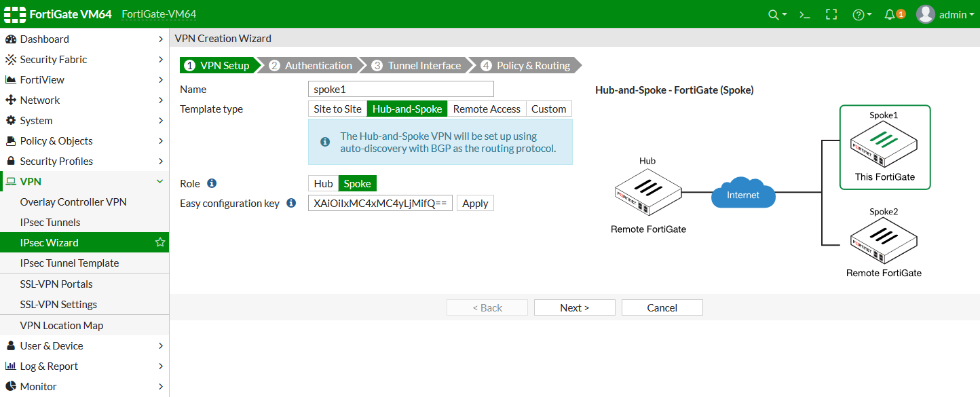
Task: Click the Name field containing spoke1
Action: coord(401,89)
